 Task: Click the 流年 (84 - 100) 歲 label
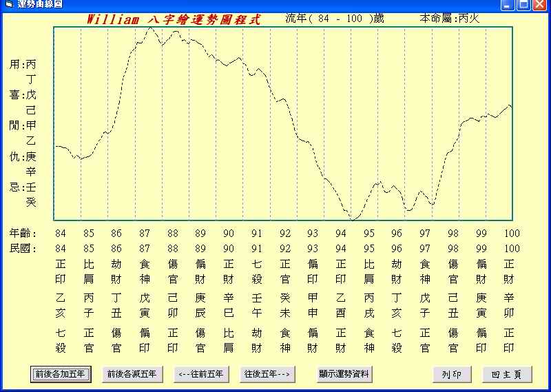pos(335,19)
